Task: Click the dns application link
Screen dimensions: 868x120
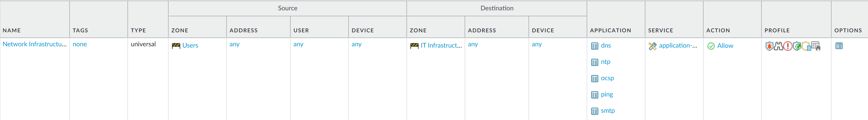Action: point(606,46)
